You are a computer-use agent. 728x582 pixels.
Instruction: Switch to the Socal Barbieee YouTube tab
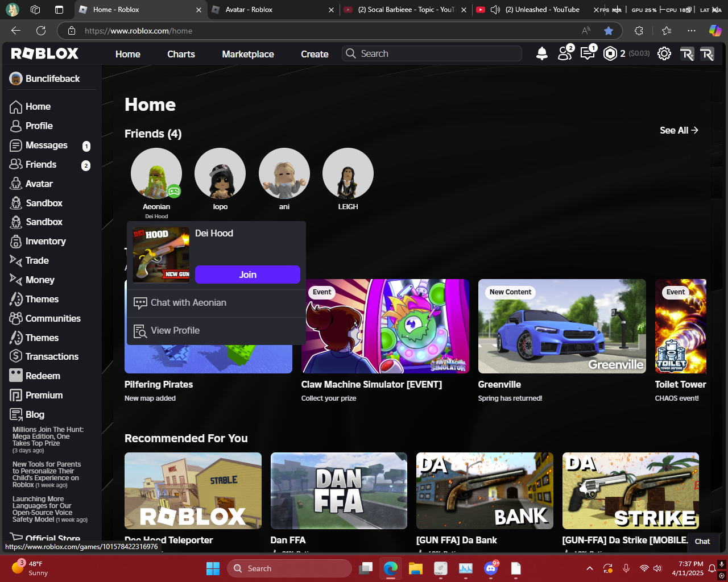(x=406, y=10)
